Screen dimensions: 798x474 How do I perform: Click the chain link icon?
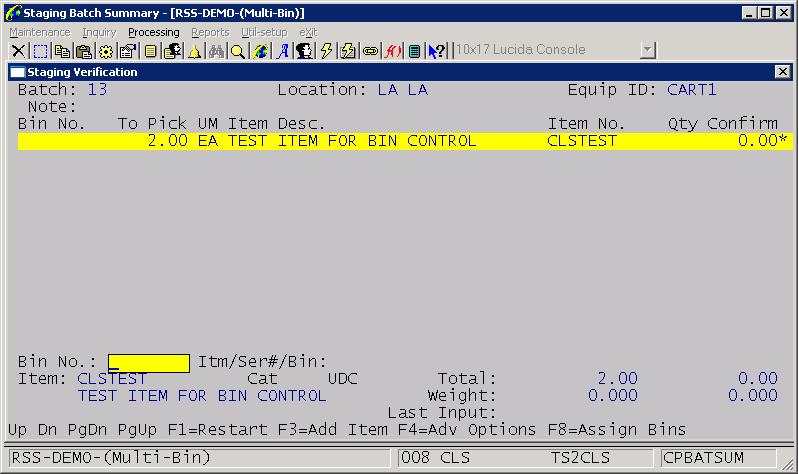370,51
